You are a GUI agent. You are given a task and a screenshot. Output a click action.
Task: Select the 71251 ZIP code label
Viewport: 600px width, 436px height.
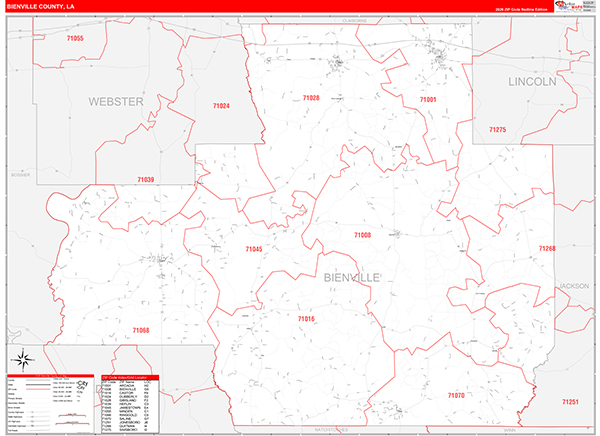pyautogui.click(x=570, y=402)
